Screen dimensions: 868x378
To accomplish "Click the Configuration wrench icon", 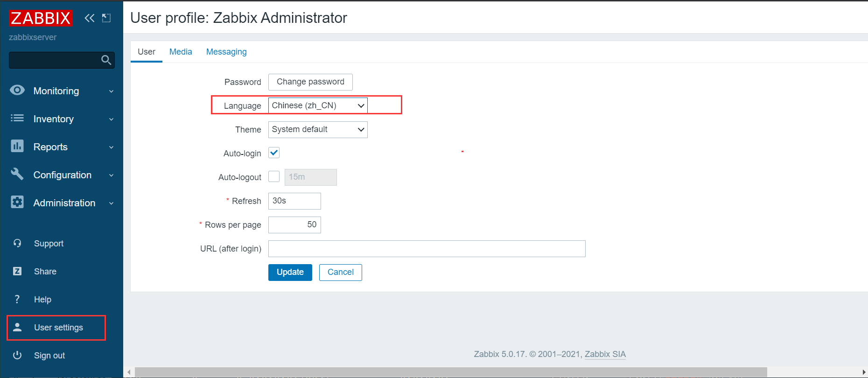I will click(17, 174).
